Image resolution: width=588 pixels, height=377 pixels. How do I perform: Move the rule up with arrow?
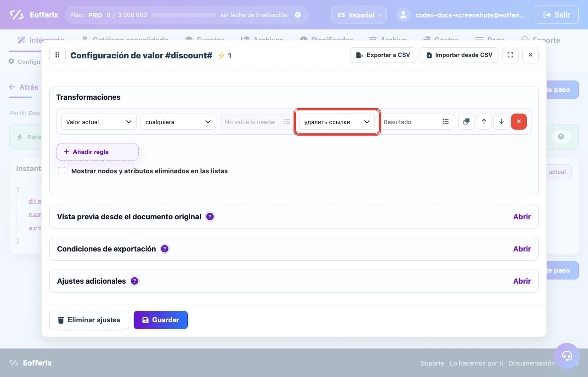484,122
